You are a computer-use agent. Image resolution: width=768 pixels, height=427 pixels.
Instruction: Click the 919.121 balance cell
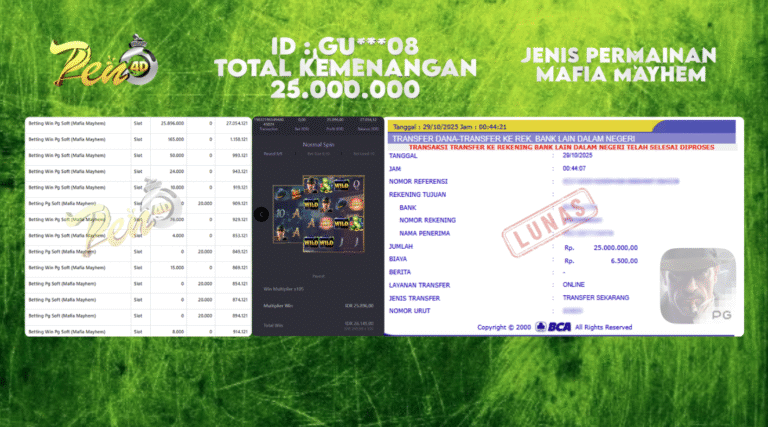coord(240,188)
